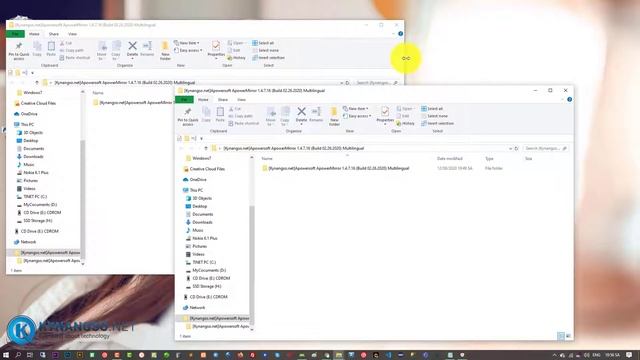Screen dimensions: 640x360
Task: Open the notification center on taskbar
Action: tap(629, 355)
